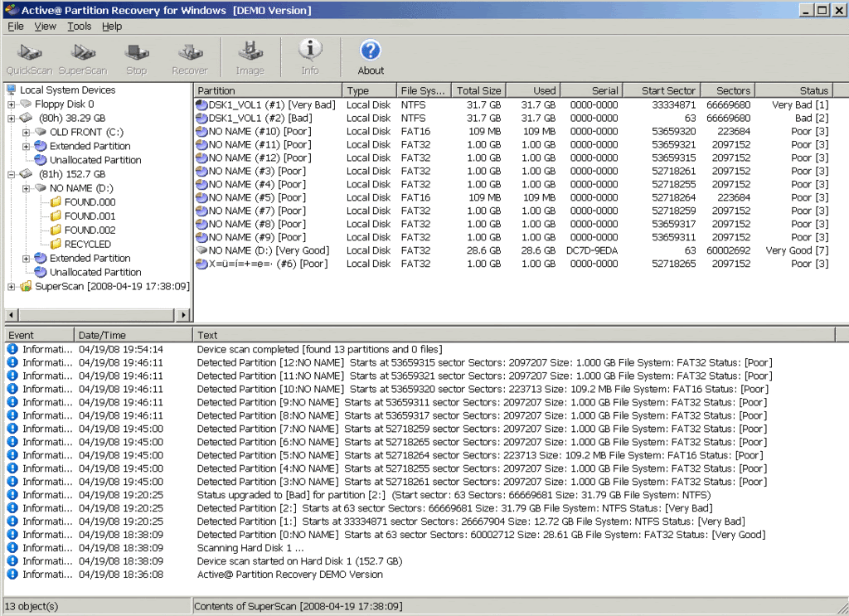Open the About dialog
849x616 pixels.
(371, 56)
